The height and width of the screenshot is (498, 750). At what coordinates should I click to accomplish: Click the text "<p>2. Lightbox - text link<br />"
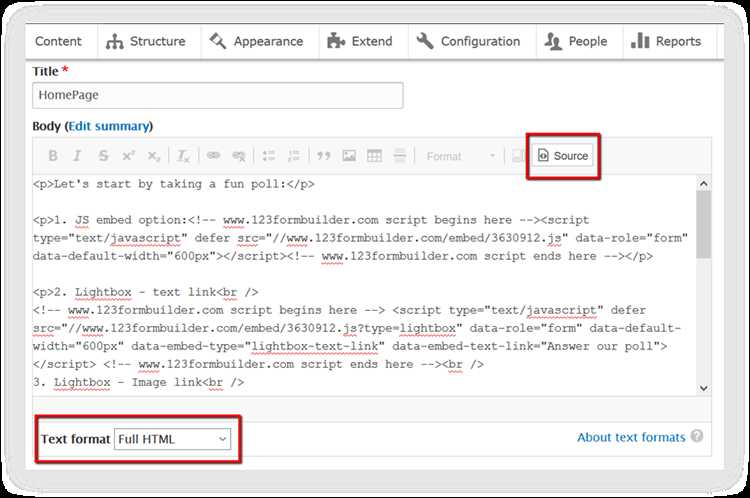point(145,292)
